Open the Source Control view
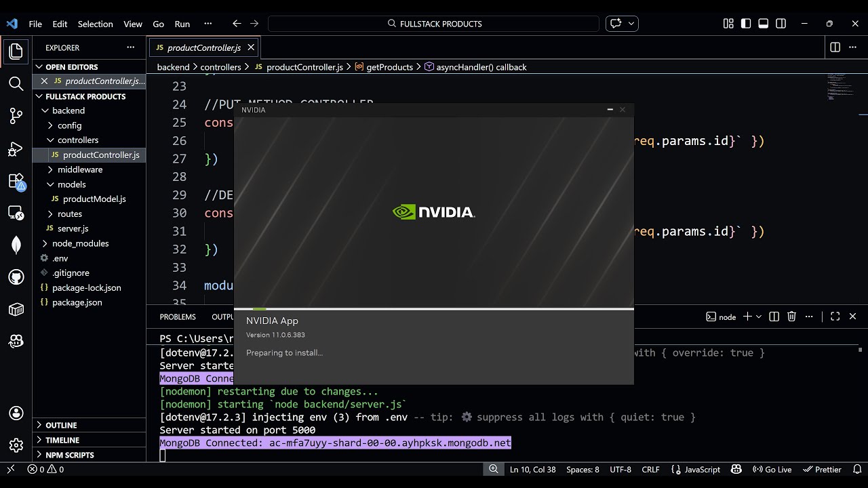Viewport: 868px width, 488px height. [x=16, y=116]
